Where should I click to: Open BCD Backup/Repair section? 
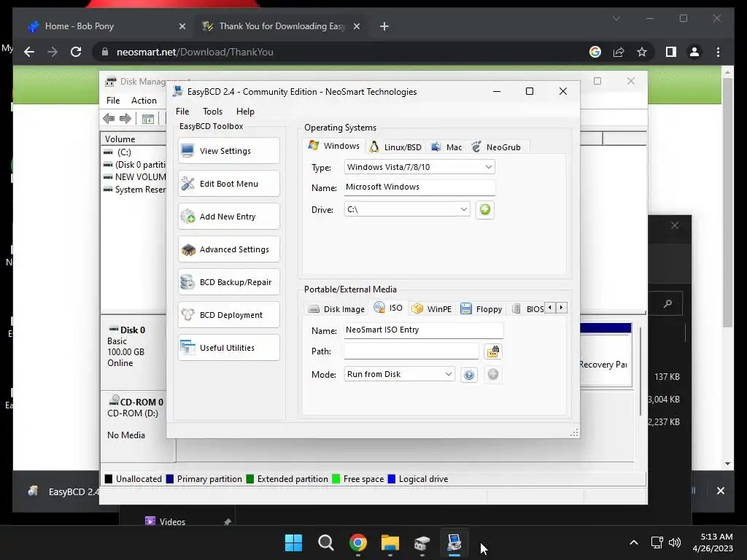point(228,282)
